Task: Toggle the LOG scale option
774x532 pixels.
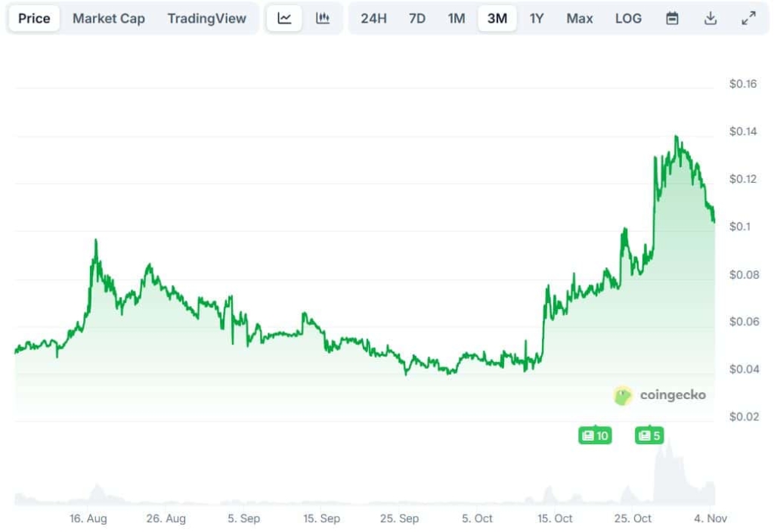Action: pos(628,19)
